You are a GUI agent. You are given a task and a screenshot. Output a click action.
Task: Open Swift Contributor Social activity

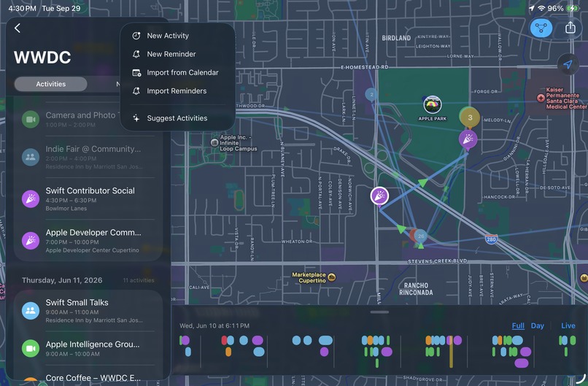(88, 198)
